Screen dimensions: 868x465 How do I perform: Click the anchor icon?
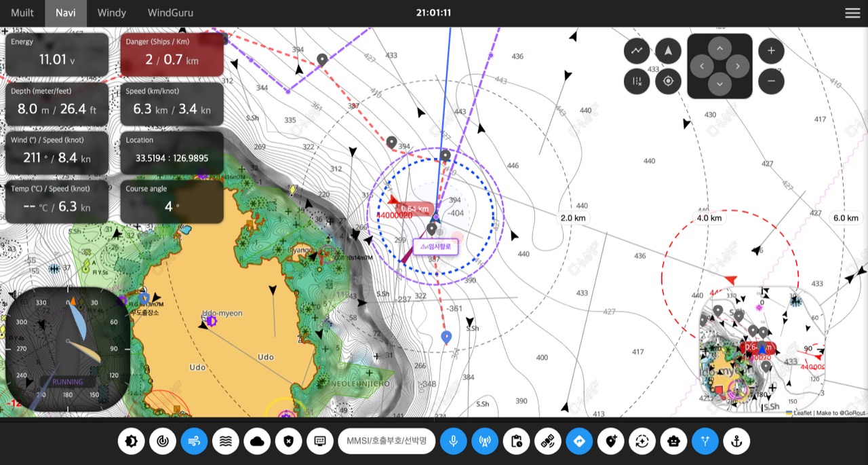pos(737,441)
